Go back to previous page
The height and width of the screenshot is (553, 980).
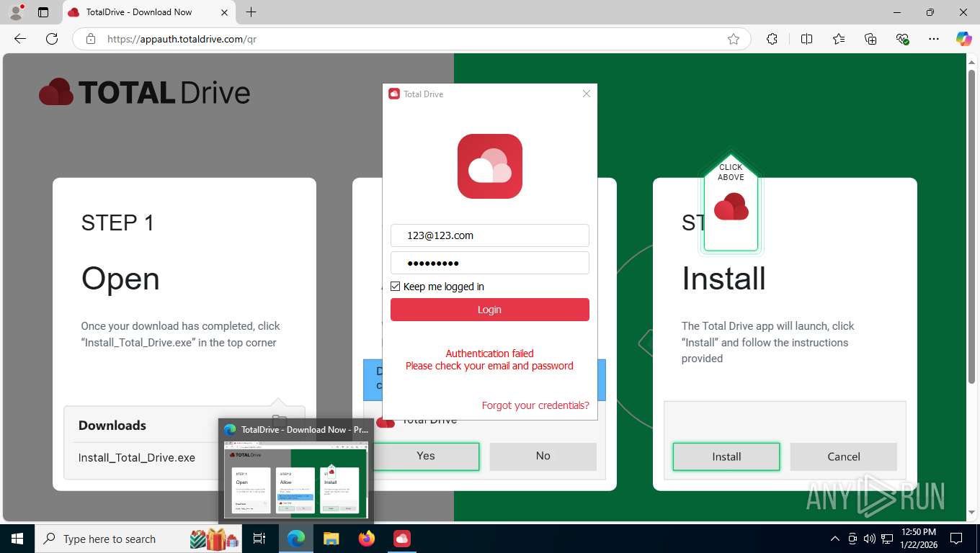[20, 39]
